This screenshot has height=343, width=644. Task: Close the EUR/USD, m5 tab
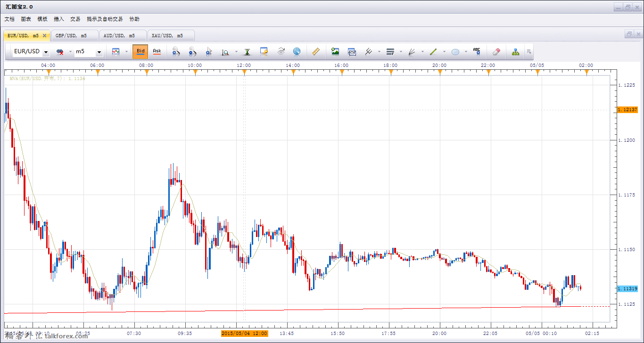click(x=44, y=35)
